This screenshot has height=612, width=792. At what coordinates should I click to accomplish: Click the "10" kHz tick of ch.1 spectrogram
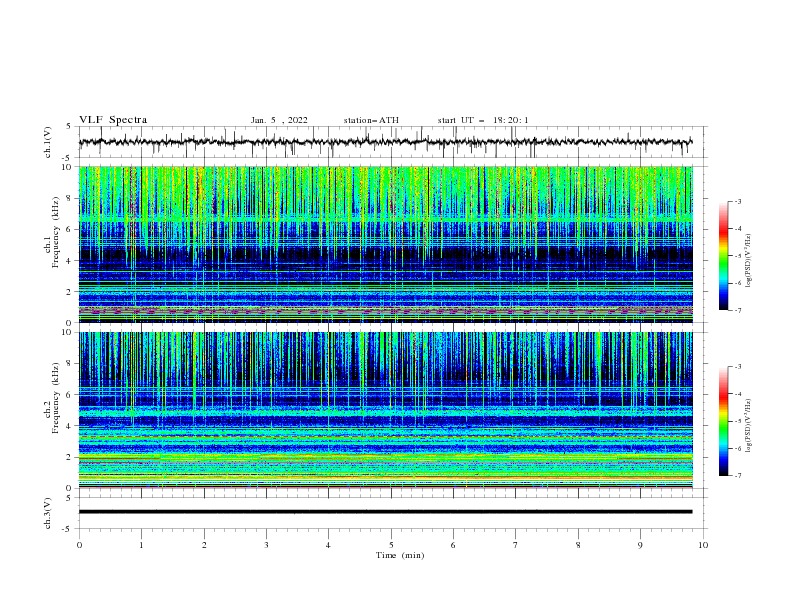(68, 167)
